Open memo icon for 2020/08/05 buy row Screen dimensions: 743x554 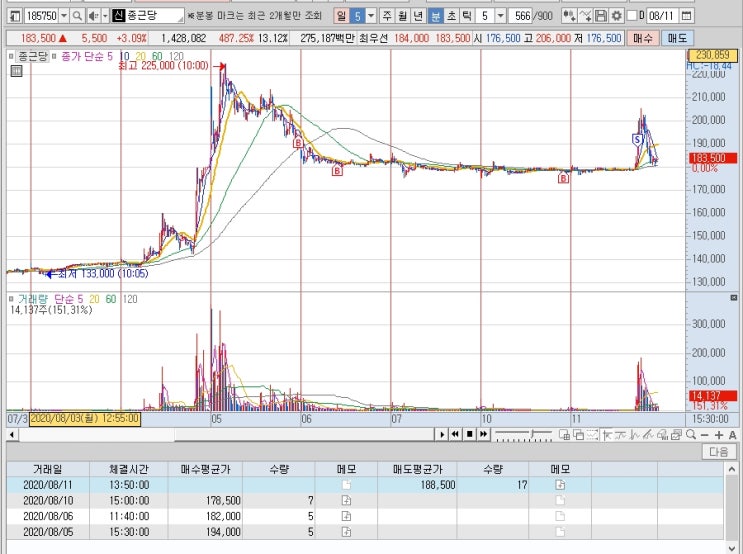point(346,532)
